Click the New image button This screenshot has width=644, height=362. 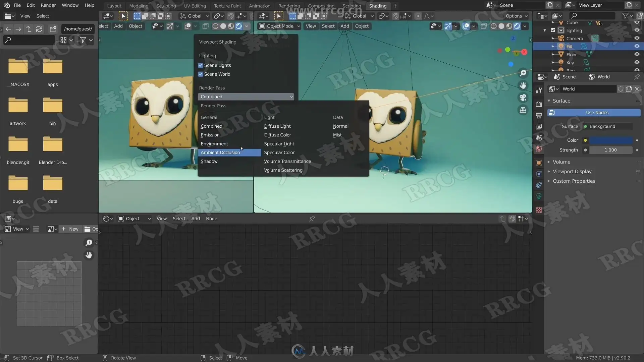(x=70, y=229)
